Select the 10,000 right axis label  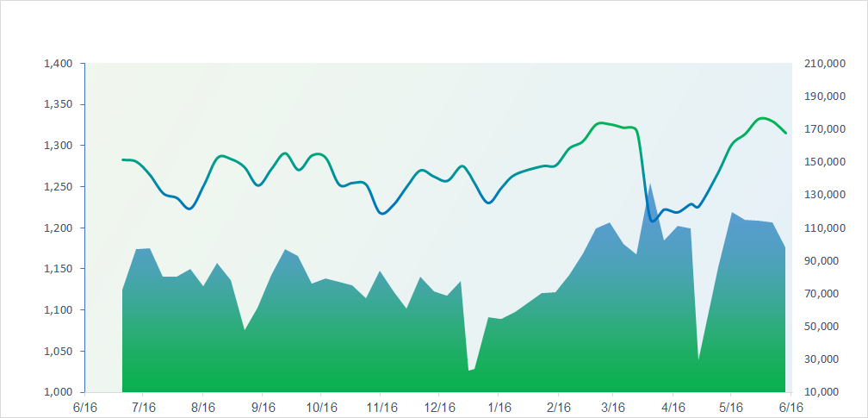(x=821, y=392)
